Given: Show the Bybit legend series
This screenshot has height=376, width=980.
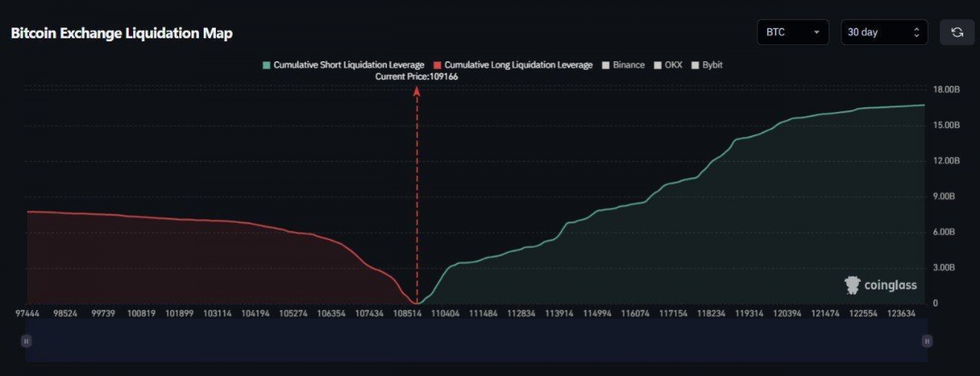Looking at the screenshot, I should point(707,65).
